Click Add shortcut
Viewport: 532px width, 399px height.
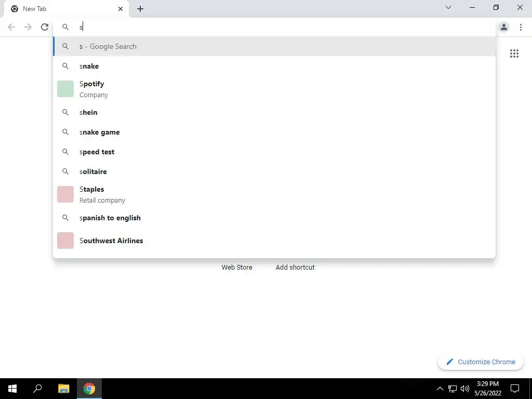[x=295, y=268]
